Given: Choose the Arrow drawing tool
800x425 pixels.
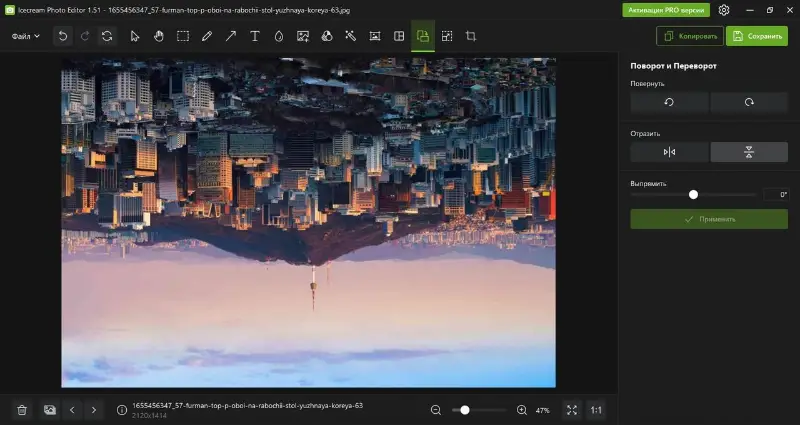Looking at the screenshot, I should click(x=231, y=36).
